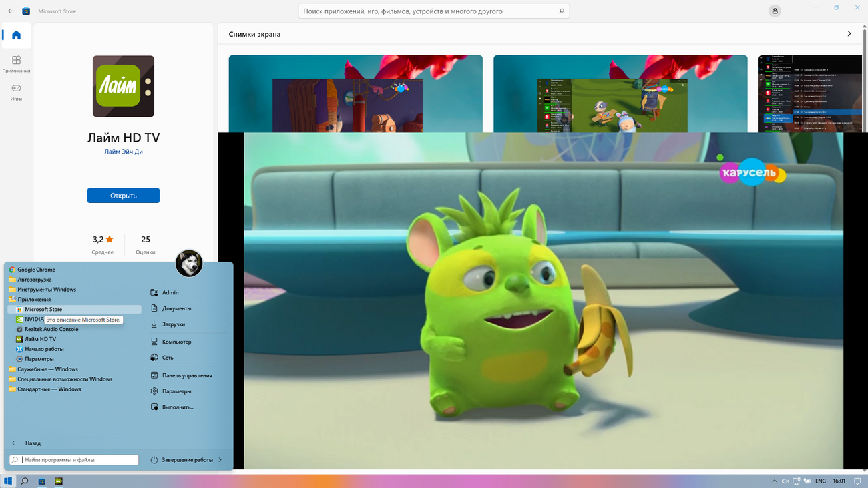This screenshot has height=488, width=868.
Task: Collapse the Приложения folder
Action: point(34,300)
